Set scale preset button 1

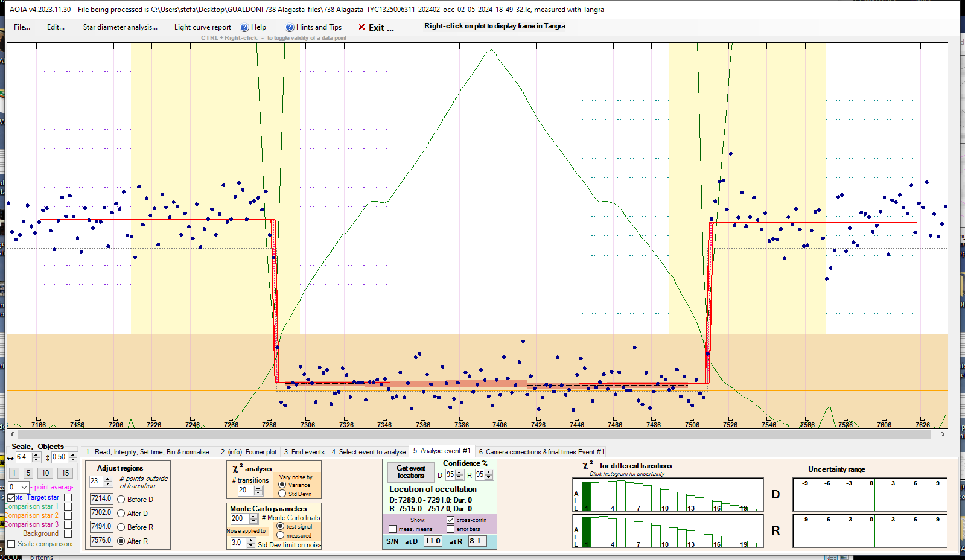pos(14,473)
